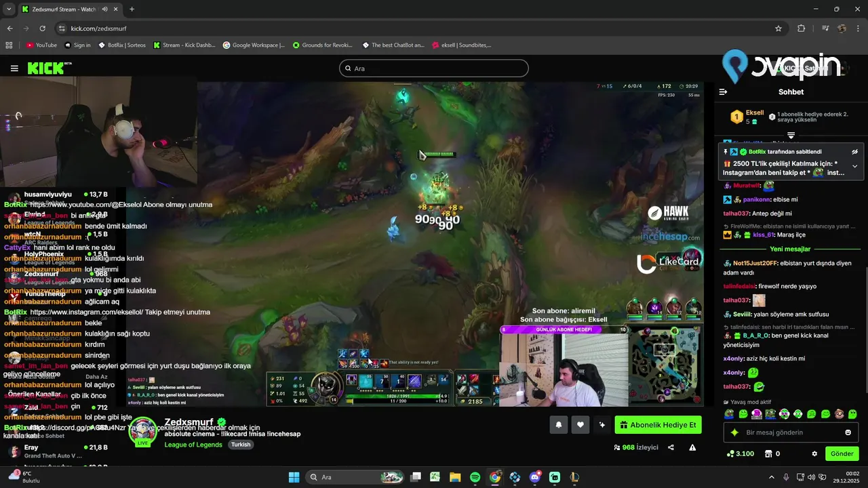Open the League of Legends category link

[x=193, y=445]
